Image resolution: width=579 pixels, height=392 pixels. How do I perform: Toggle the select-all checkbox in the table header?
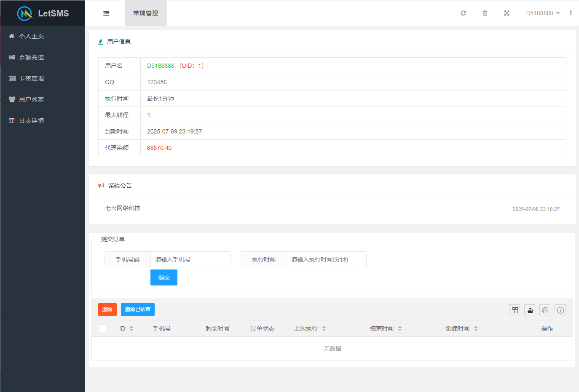102,328
